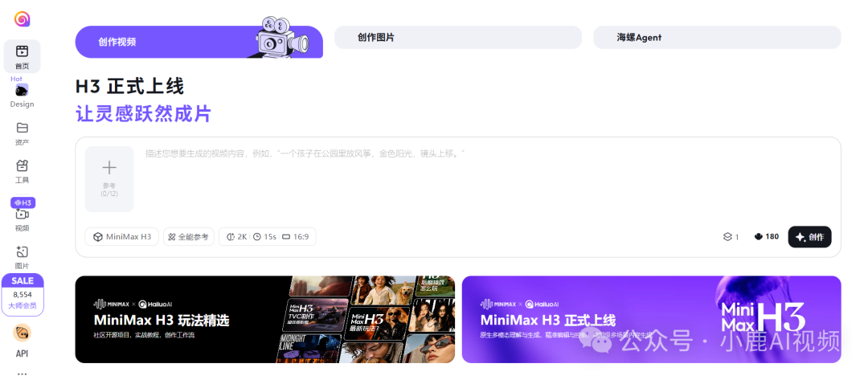
Task: Click the 8,554 count in SALE badge
Action: (x=23, y=295)
